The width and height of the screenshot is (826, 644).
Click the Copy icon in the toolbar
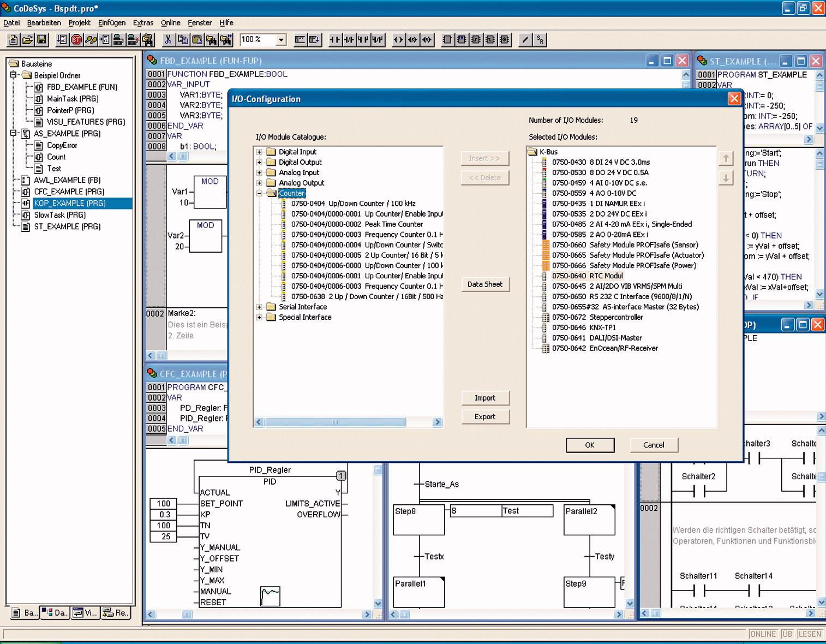tap(182, 39)
